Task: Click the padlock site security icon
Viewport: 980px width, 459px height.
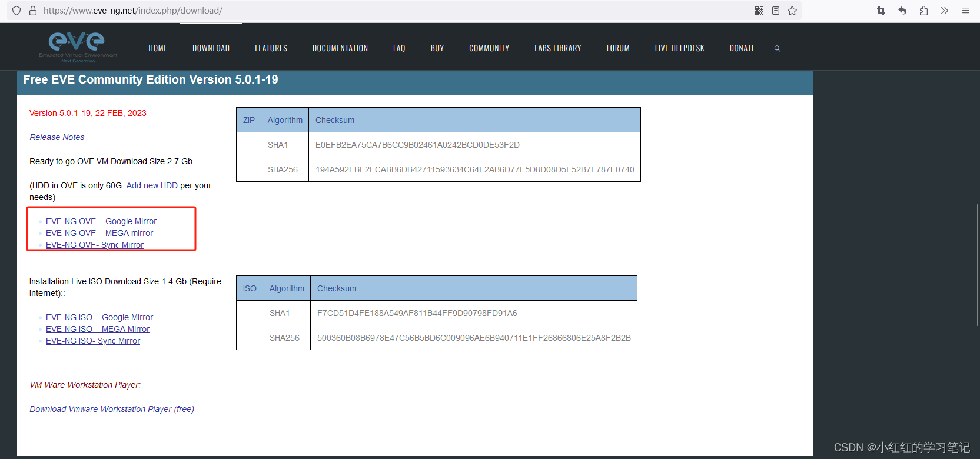Action: tap(33, 11)
